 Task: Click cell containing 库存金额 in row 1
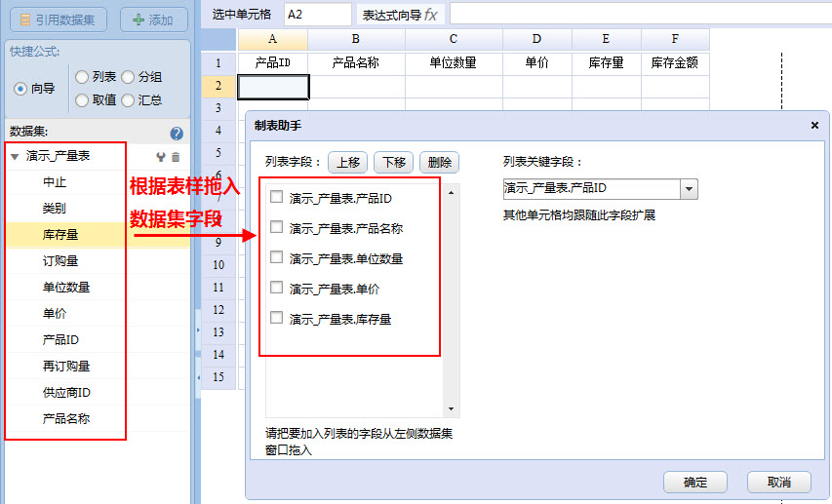[x=676, y=63]
